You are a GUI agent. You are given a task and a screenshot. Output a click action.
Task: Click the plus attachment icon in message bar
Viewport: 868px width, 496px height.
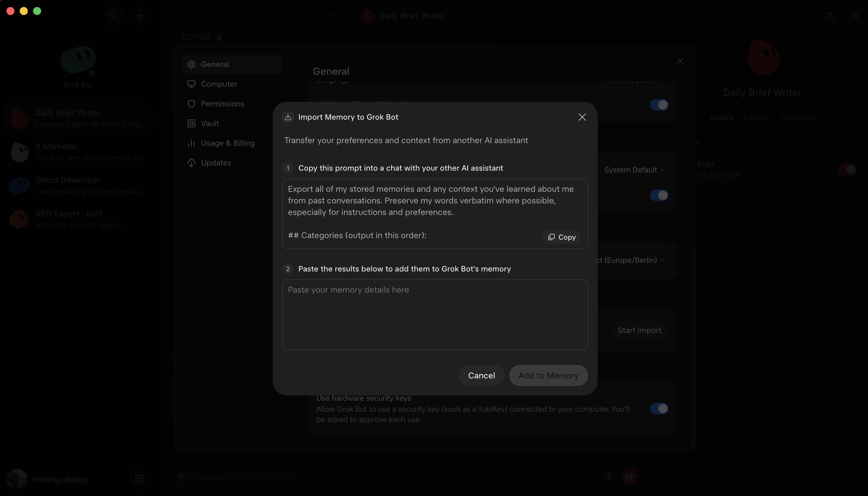pos(181,477)
